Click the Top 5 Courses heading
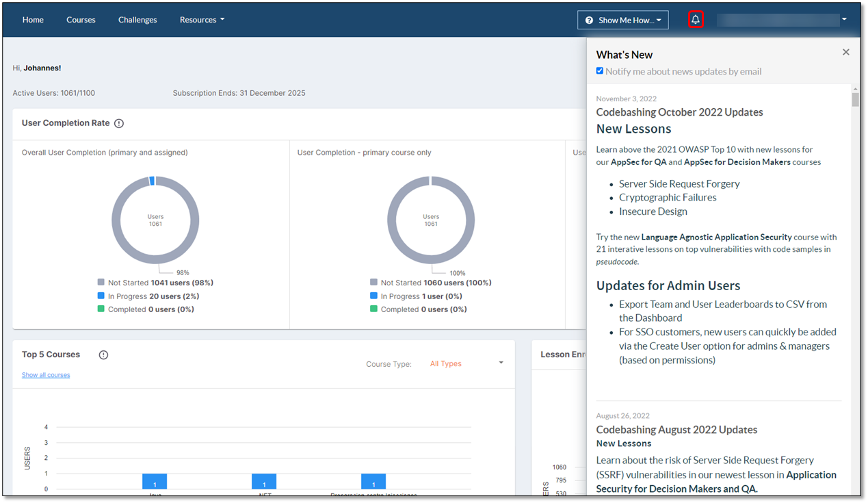 coord(51,354)
